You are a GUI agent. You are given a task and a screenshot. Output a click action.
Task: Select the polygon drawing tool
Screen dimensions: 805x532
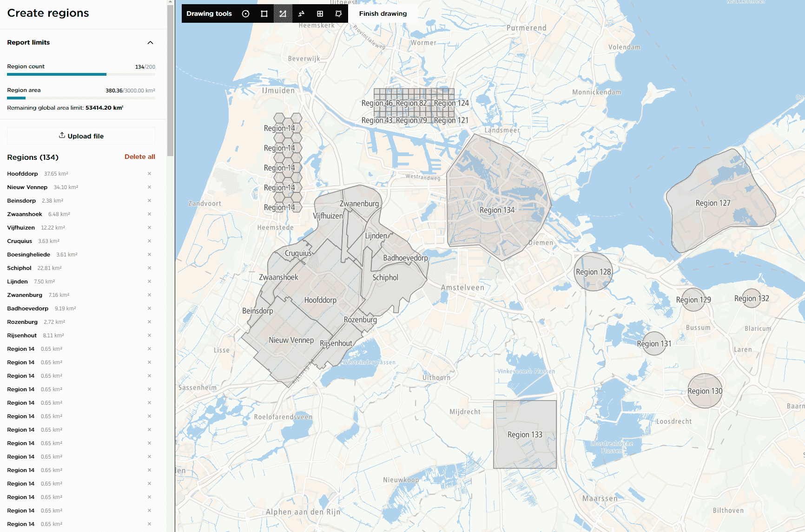pyautogui.click(x=283, y=14)
